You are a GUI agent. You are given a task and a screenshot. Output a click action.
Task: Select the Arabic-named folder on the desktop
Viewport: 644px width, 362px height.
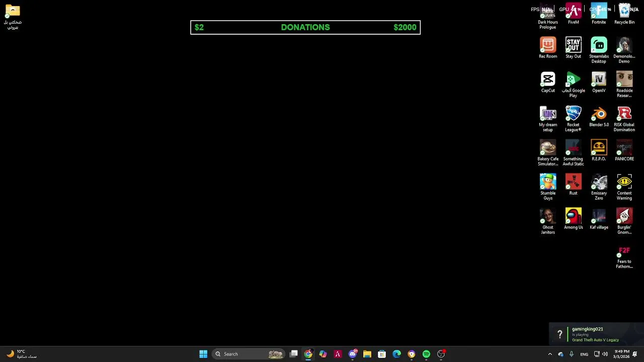point(13,16)
